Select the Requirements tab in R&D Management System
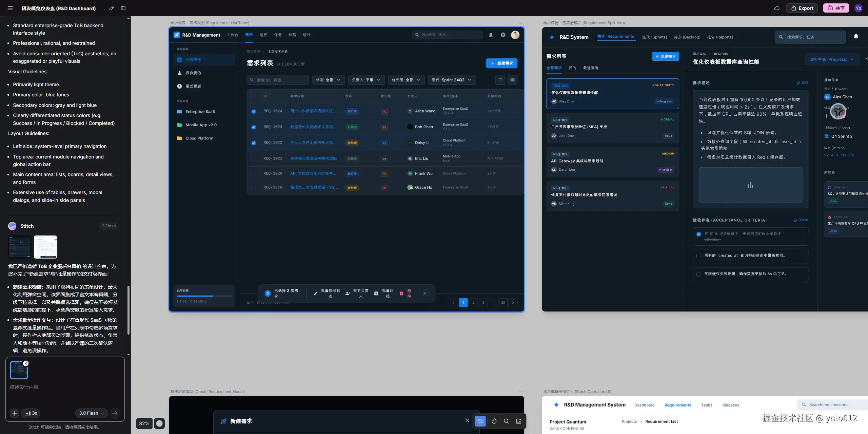 [x=677, y=405]
